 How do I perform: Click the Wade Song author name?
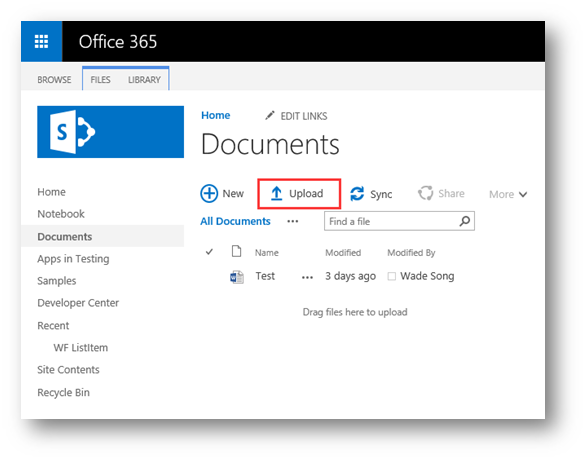click(427, 276)
